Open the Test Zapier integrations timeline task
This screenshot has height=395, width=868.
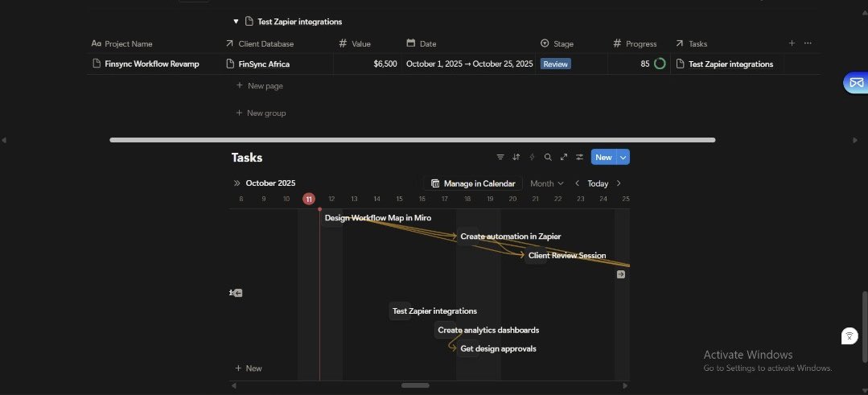434,311
